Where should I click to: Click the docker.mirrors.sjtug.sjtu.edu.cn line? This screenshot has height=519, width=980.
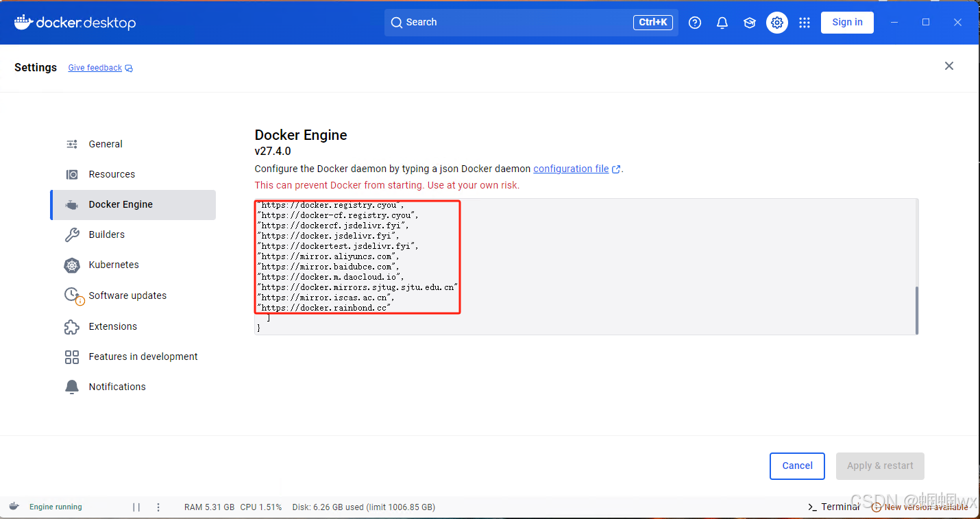[x=357, y=287]
